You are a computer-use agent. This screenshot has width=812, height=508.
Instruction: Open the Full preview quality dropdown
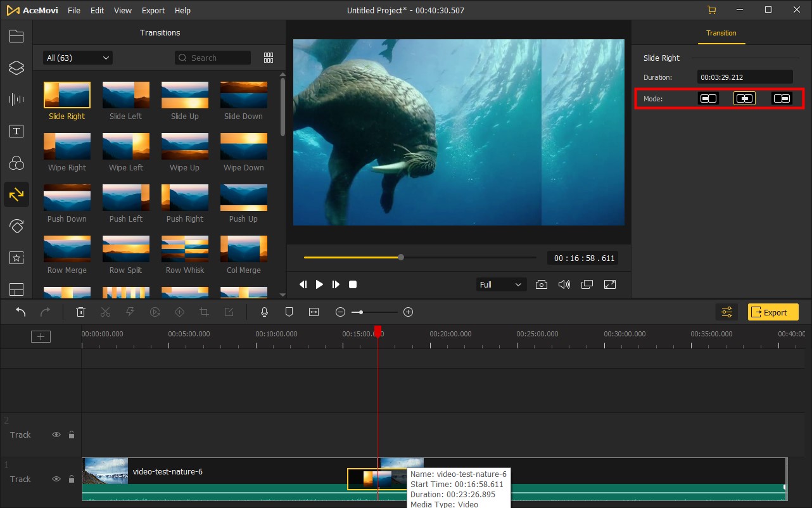[500, 285]
